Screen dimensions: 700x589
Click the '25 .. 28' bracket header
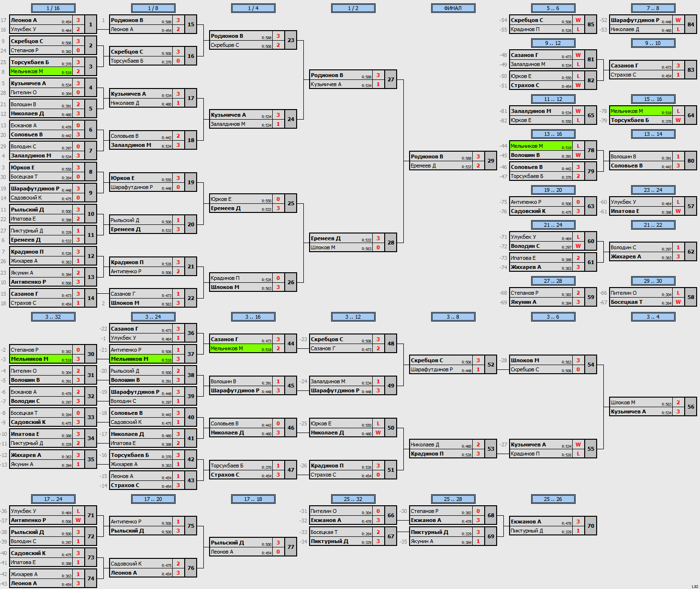453,499
